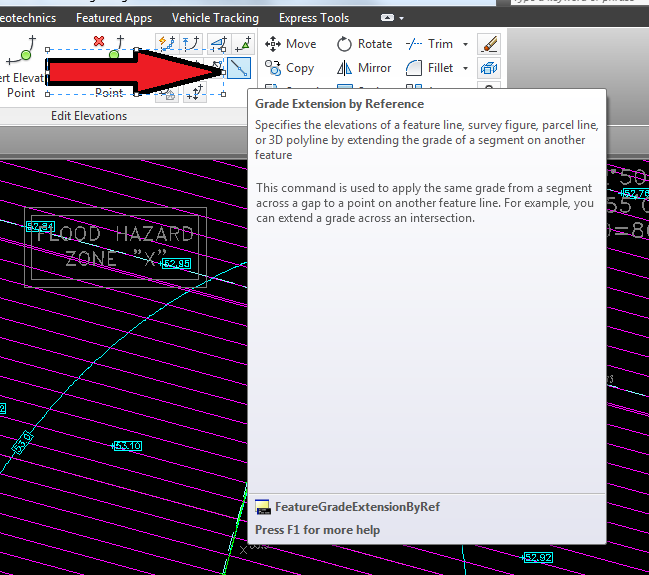Select the Fillet command
The width and height of the screenshot is (649, 575).
tap(430, 68)
